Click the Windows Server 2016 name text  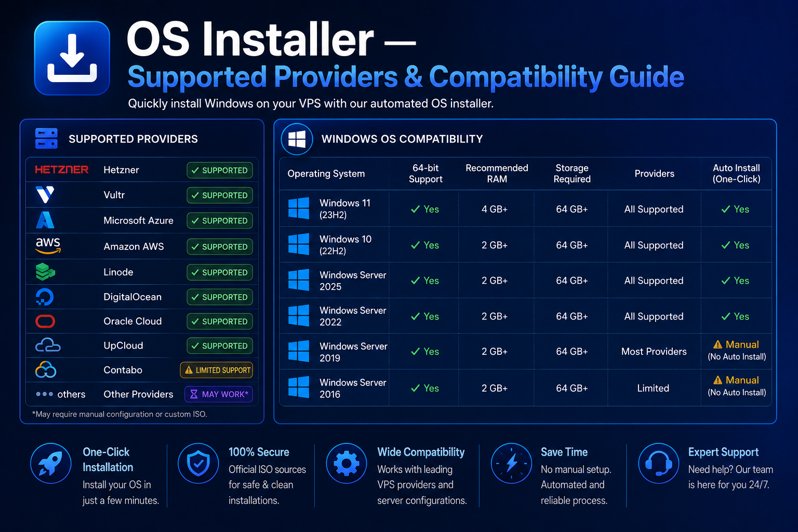click(x=353, y=388)
